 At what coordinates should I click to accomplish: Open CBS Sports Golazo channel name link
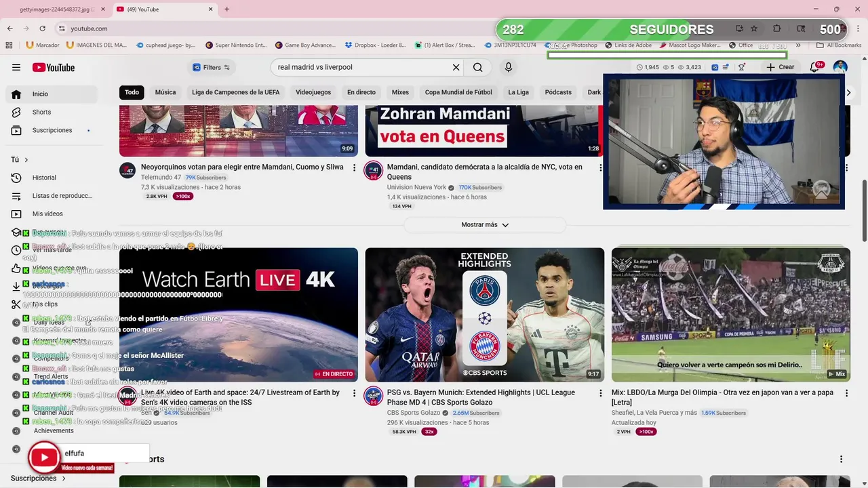tap(414, 413)
